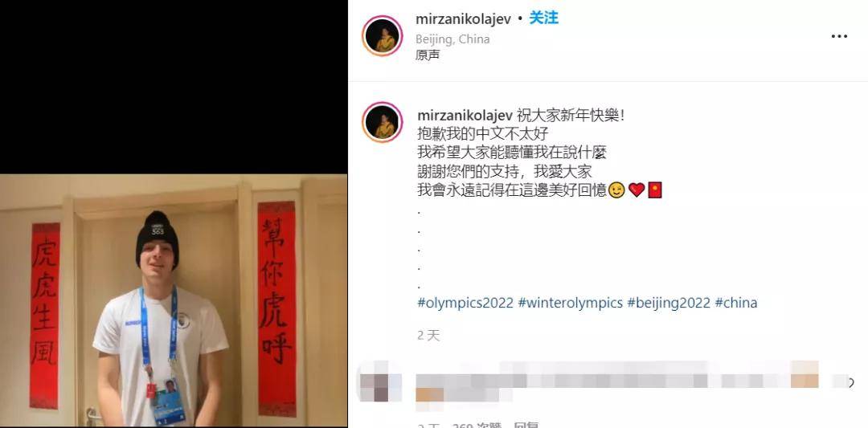868x428 pixels.
Task: Click the avatar next to the caption text
Action: [382, 122]
